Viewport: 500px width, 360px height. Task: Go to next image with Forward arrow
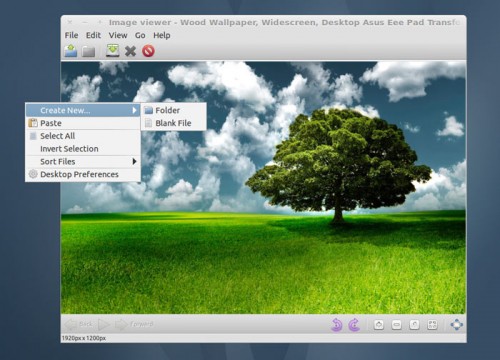(x=134, y=324)
